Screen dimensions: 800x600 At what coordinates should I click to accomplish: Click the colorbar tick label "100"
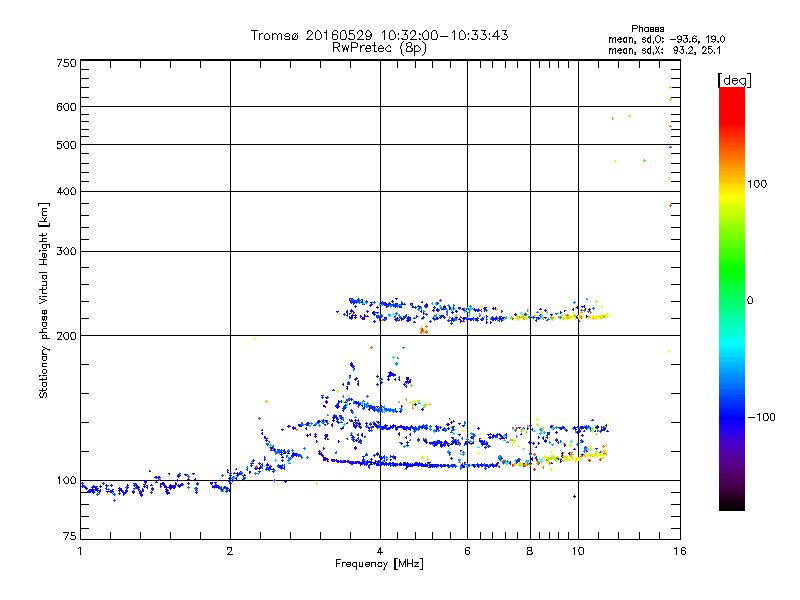pos(757,184)
